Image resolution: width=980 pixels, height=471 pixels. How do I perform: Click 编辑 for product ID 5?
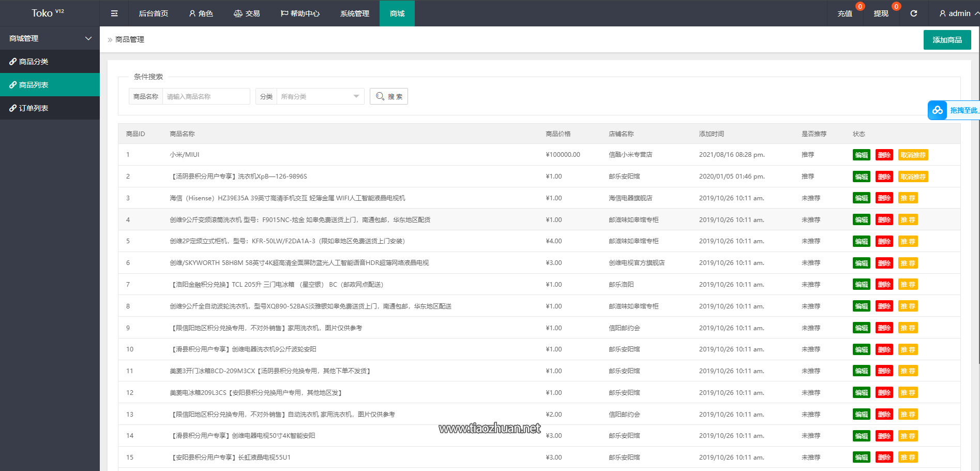(861, 242)
